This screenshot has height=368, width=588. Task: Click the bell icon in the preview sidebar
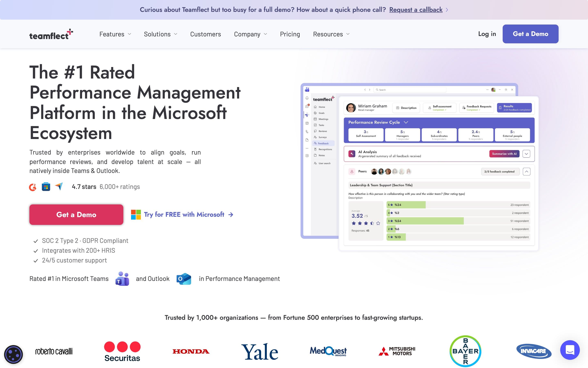[307, 98]
